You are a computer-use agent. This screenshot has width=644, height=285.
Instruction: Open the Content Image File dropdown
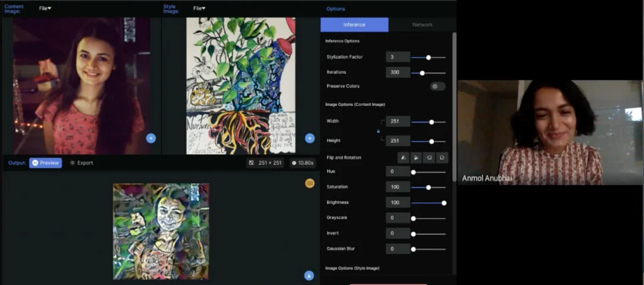tap(45, 8)
